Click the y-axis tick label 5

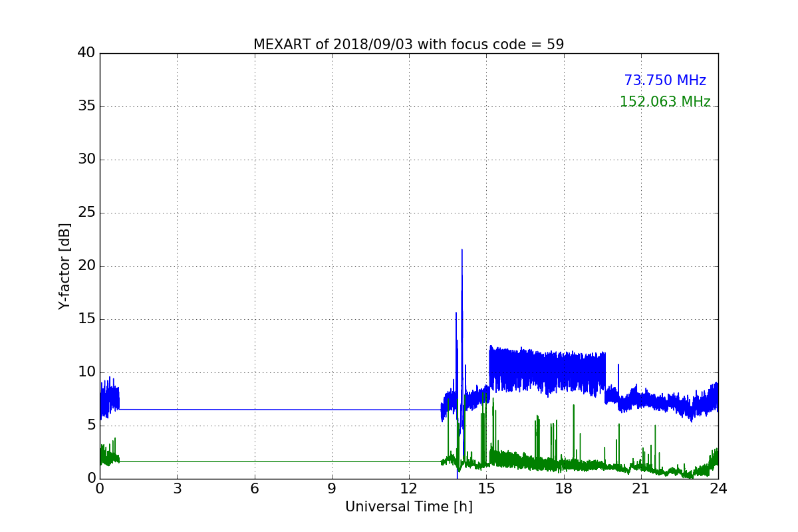pyautogui.click(x=90, y=426)
